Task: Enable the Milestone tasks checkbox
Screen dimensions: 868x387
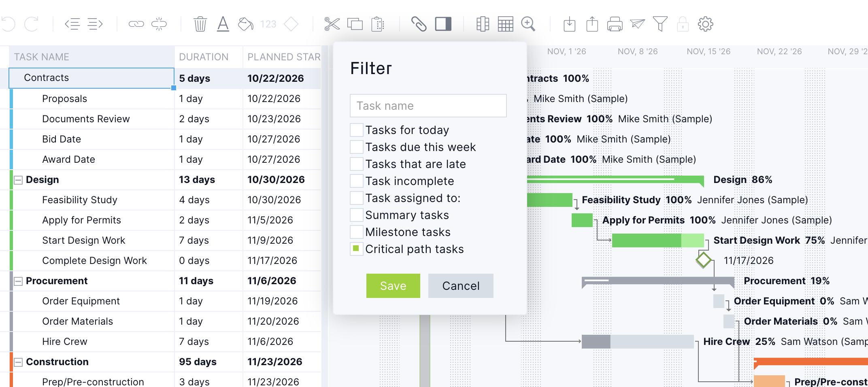Action: [356, 232]
